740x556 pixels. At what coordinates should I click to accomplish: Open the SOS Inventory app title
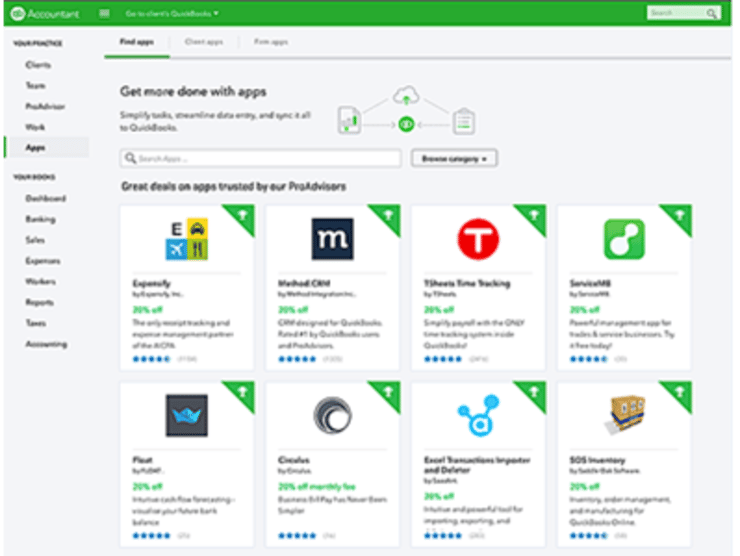click(x=597, y=460)
